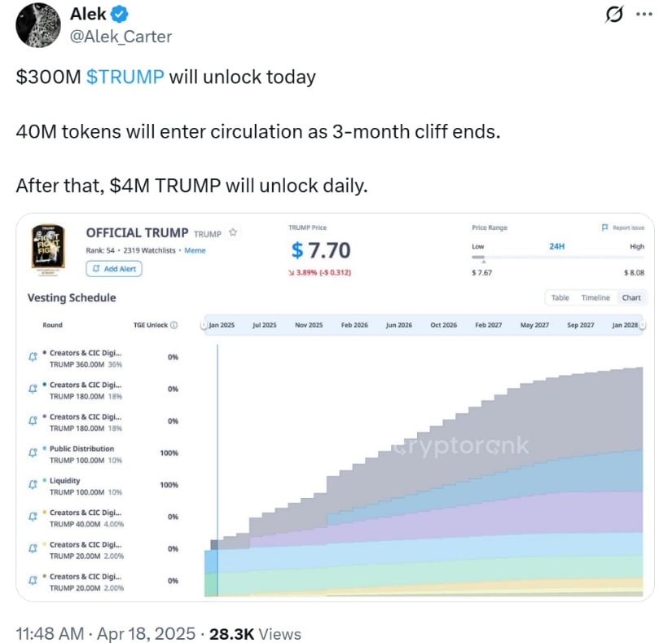Open the Meme category link

click(x=195, y=250)
